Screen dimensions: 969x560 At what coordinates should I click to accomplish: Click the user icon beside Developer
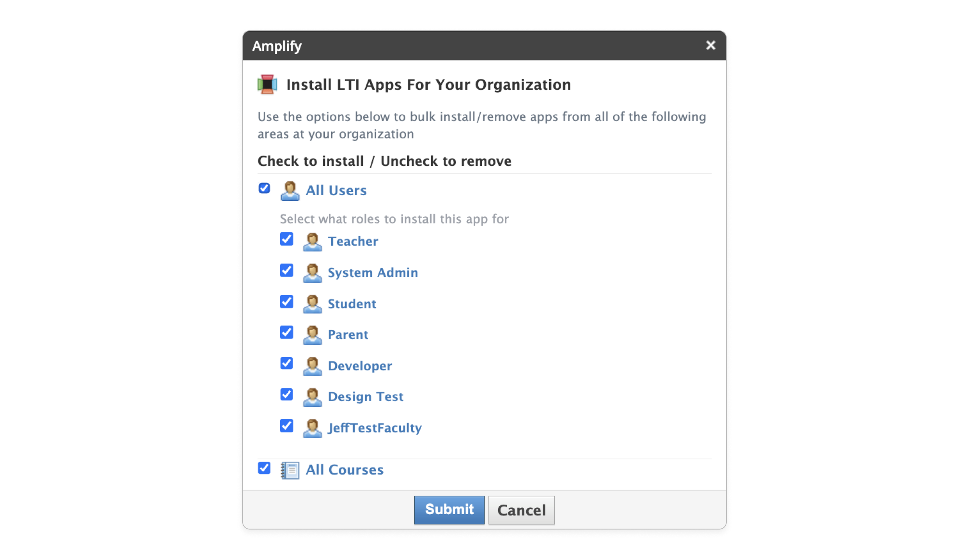click(x=313, y=366)
